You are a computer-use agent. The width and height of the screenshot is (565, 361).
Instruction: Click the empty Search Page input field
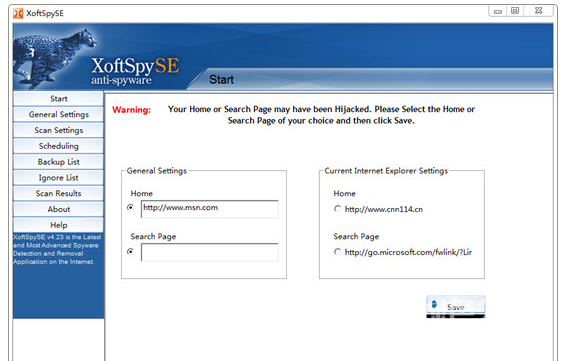(210, 252)
